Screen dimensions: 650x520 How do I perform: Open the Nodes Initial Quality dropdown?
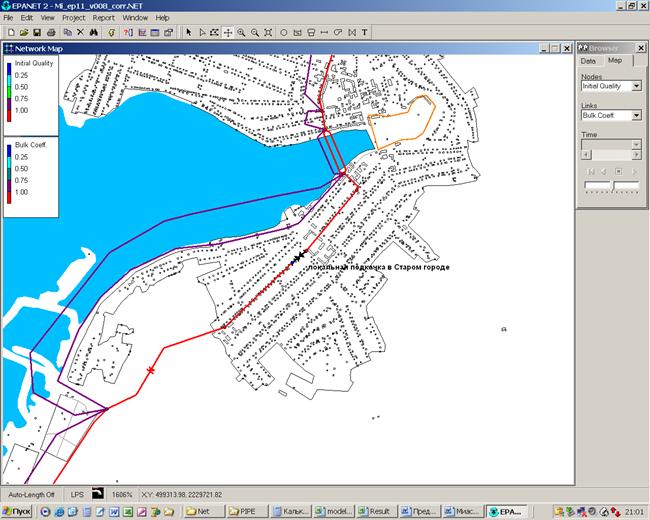tap(636, 86)
